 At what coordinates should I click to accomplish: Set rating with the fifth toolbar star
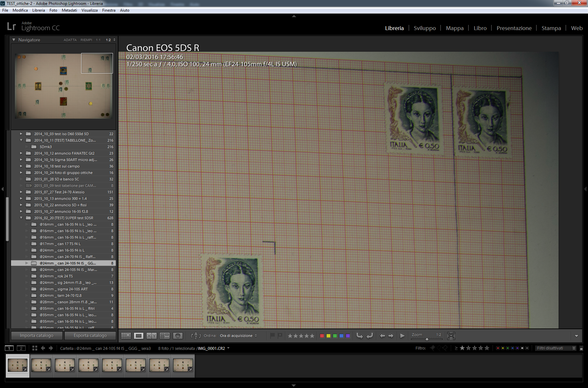[x=312, y=336]
